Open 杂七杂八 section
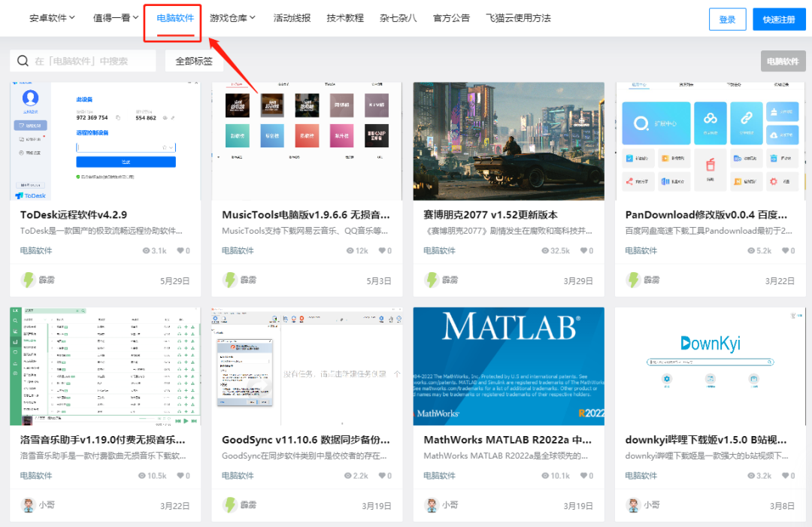812x527 pixels. (x=398, y=18)
